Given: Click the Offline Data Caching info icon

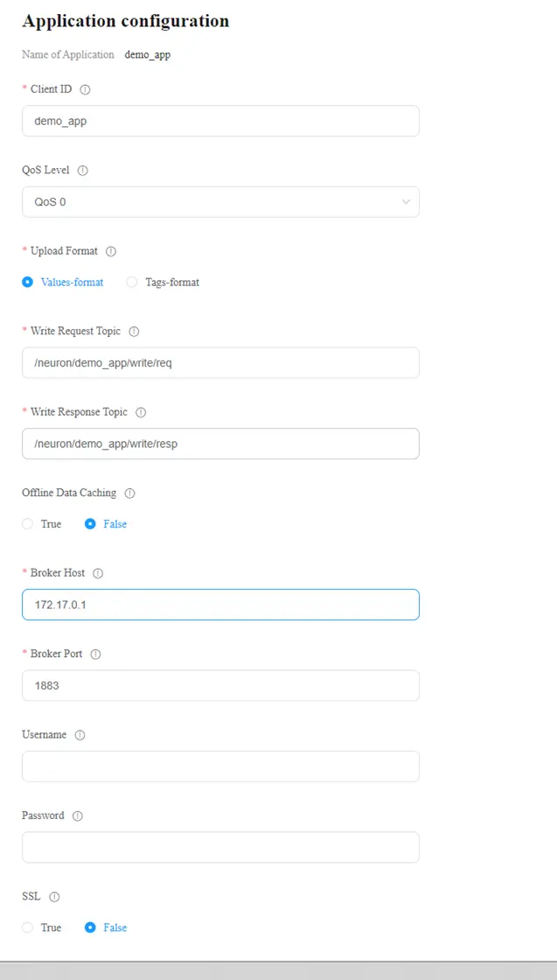Looking at the screenshot, I should point(129,493).
